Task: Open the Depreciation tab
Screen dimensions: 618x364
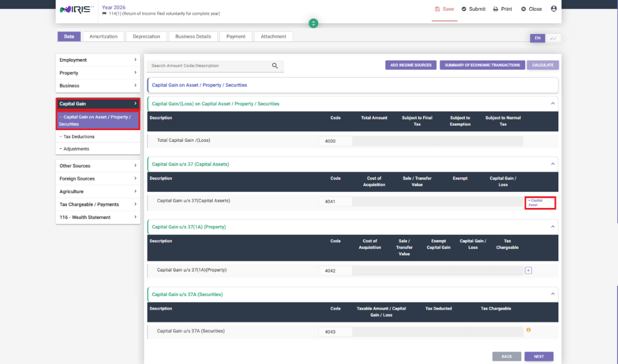Action: point(147,37)
